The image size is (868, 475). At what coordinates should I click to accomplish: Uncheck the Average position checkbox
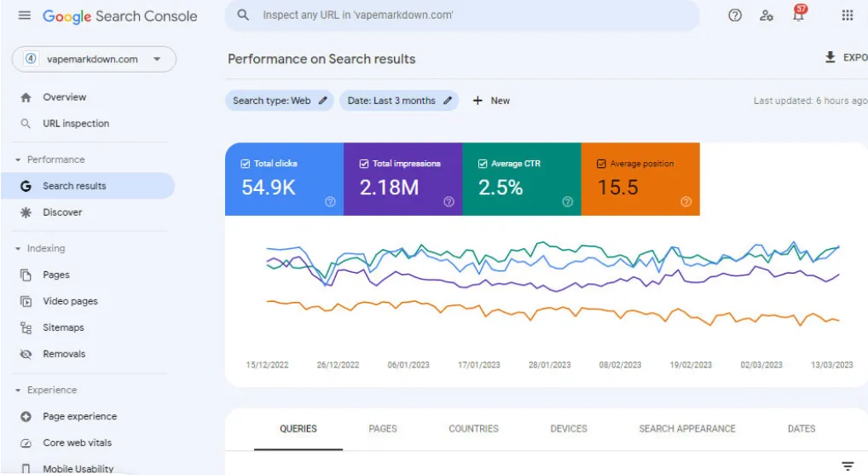pyautogui.click(x=601, y=164)
